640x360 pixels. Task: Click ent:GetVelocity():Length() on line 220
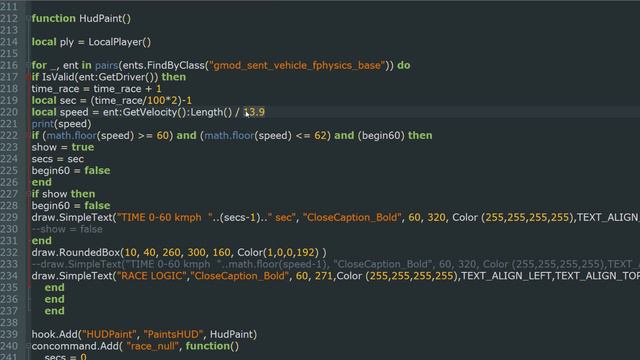[167, 112]
